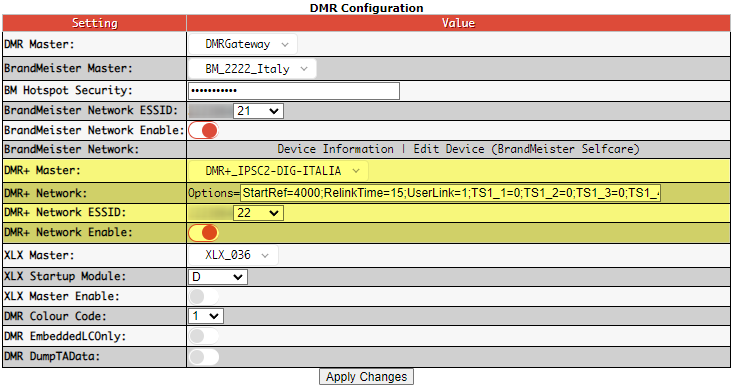Open BrandMeister Network ESSID 21 dropdown
Image resolution: width=732 pixels, height=386 pixels.
point(258,111)
